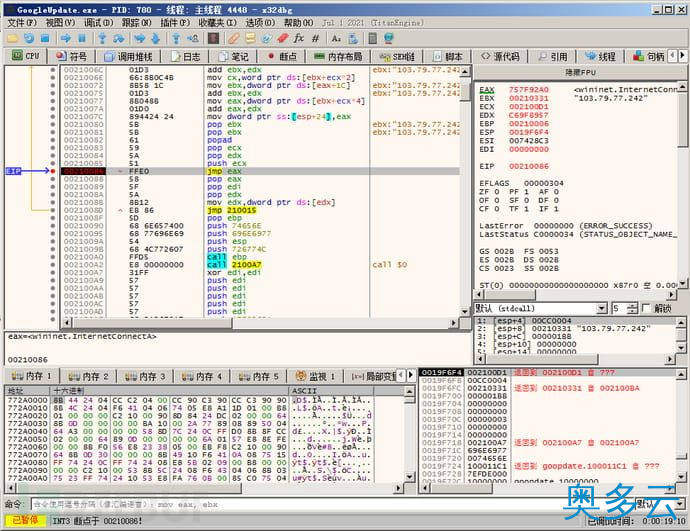This screenshot has height=531, width=690.
Task: Select the stack row at address 0019F6FC
Action: [547, 388]
